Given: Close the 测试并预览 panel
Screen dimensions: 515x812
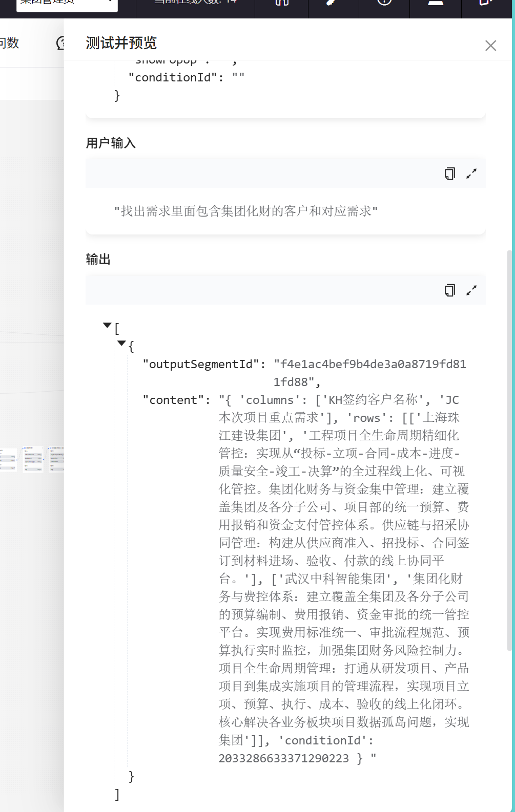Looking at the screenshot, I should (490, 46).
